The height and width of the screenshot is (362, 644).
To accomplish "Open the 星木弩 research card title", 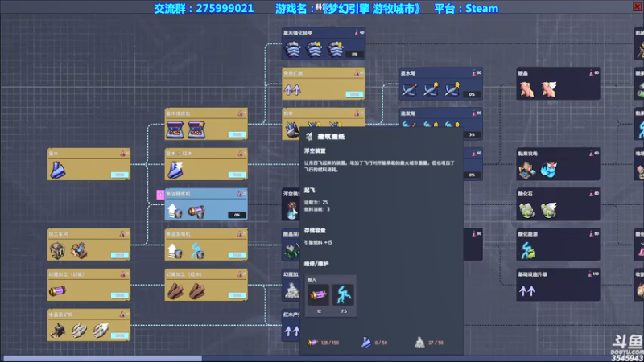I will click(408, 73).
